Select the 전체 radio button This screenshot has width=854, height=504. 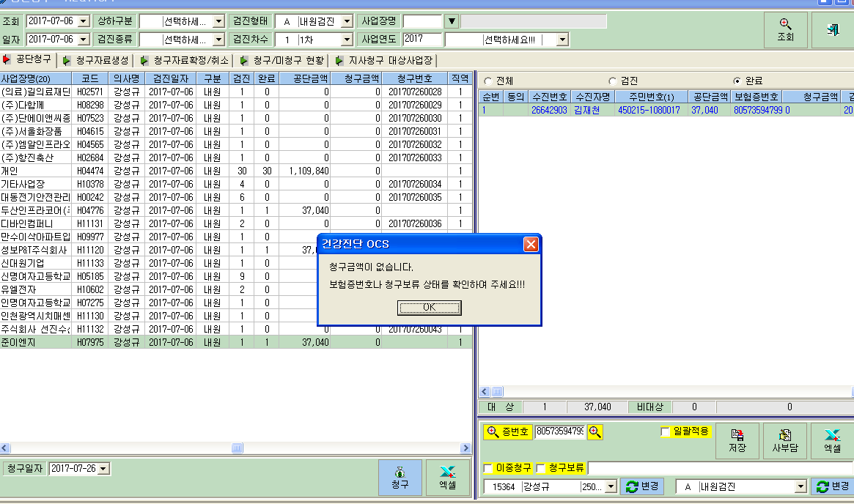[x=488, y=81]
